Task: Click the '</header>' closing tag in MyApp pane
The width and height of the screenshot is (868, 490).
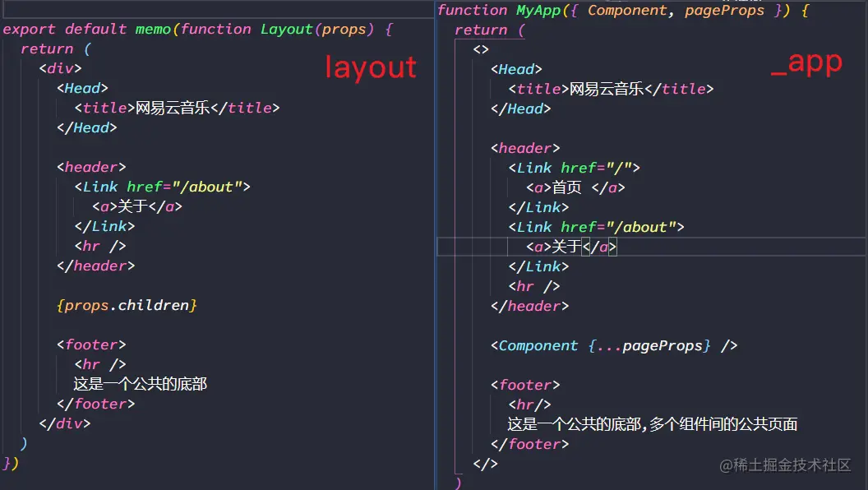Action: tap(530, 306)
